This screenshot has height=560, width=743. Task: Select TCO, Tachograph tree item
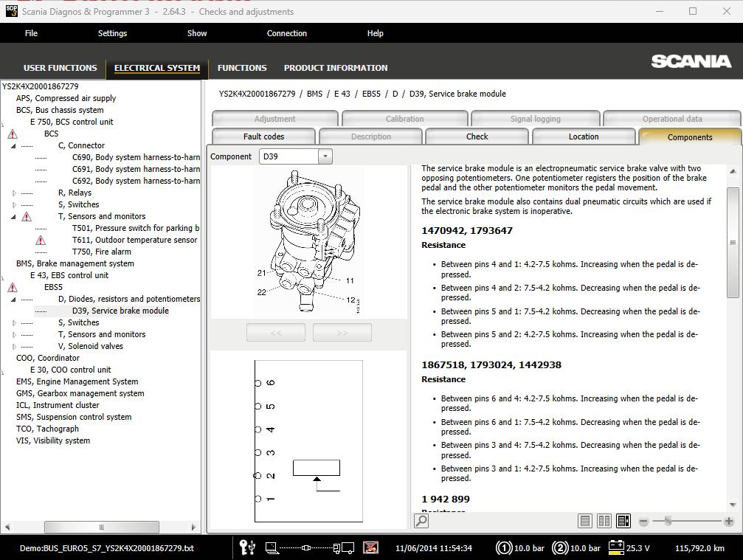(x=47, y=429)
